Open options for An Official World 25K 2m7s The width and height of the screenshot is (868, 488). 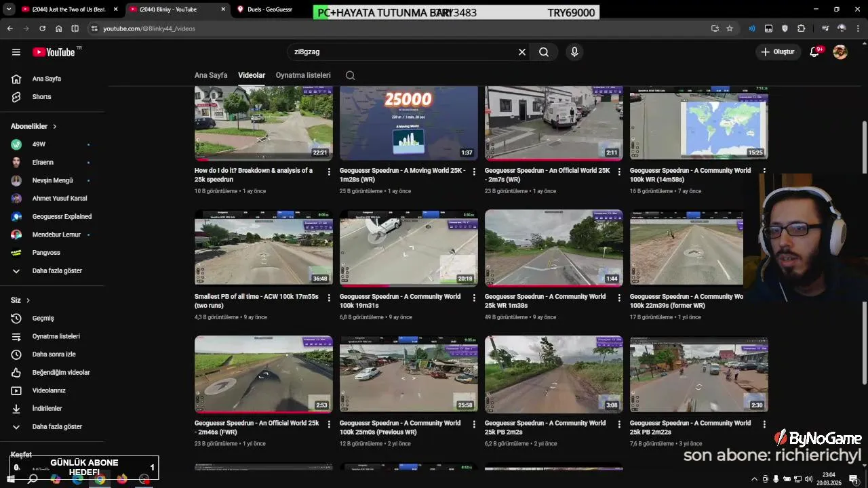(619, 171)
